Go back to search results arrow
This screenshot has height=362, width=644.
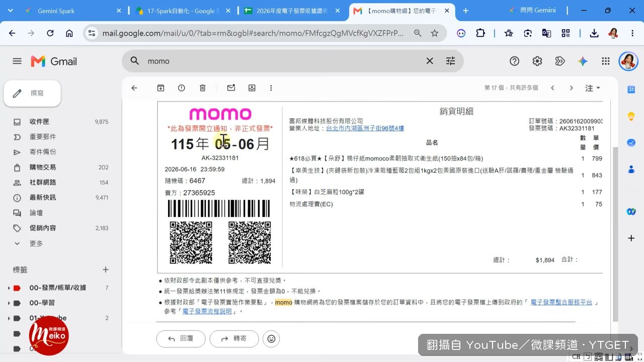[134, 88]
